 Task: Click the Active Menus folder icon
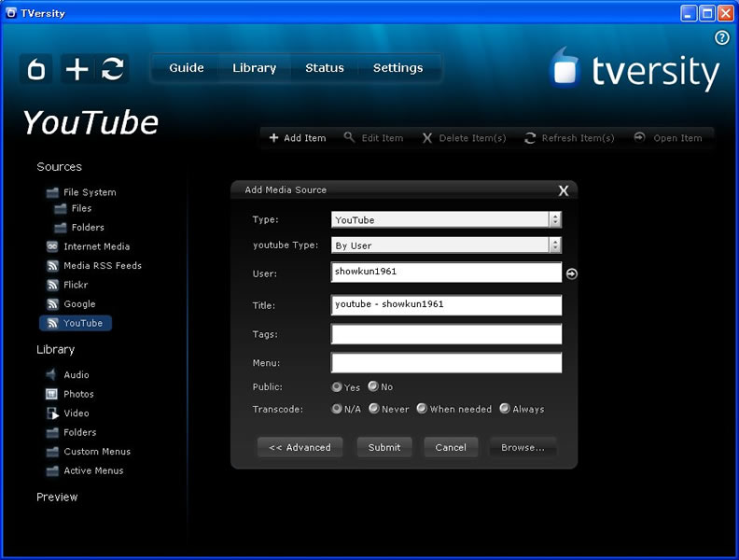52,471
